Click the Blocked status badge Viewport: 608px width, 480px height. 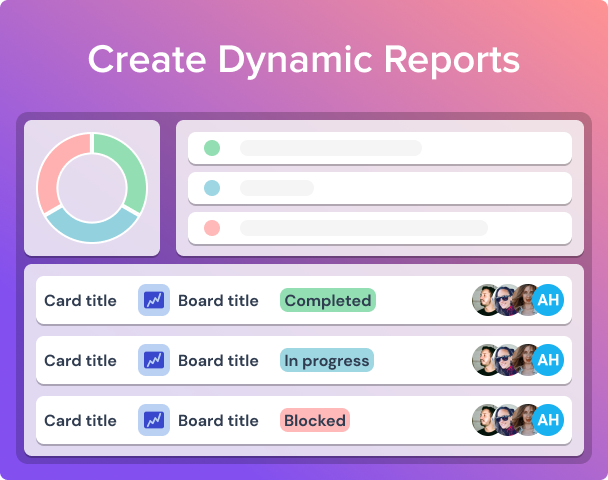coord(315,420)
